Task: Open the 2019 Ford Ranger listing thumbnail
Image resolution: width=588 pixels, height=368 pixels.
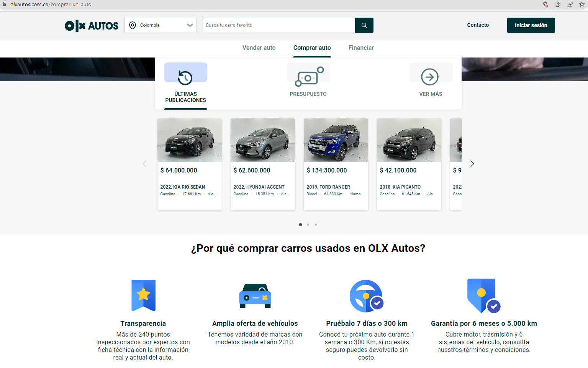Action: [x=336, y=140]
